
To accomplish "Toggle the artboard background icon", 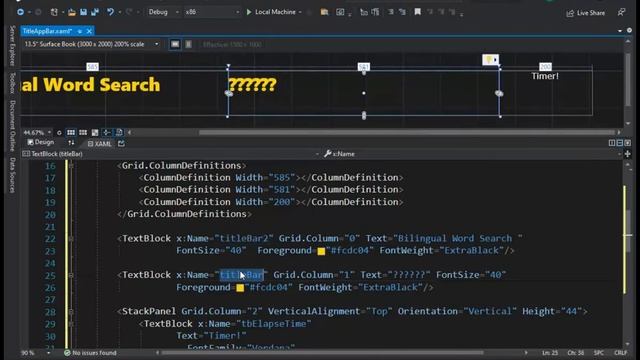I will pyautogui.click(x=95, y=133).
